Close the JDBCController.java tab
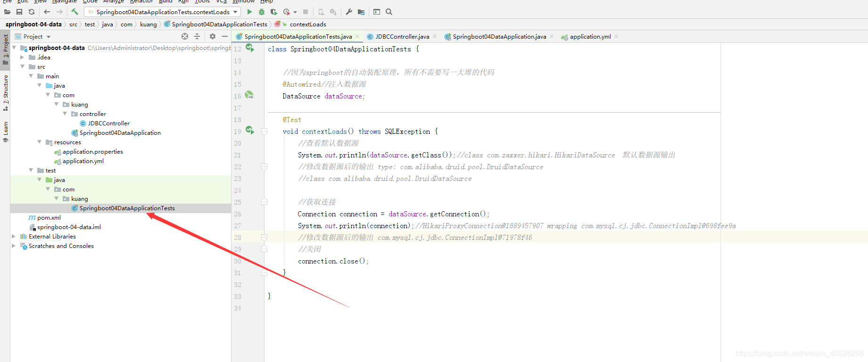This screenshot has height=362, width=868. [x=435, y=36]
